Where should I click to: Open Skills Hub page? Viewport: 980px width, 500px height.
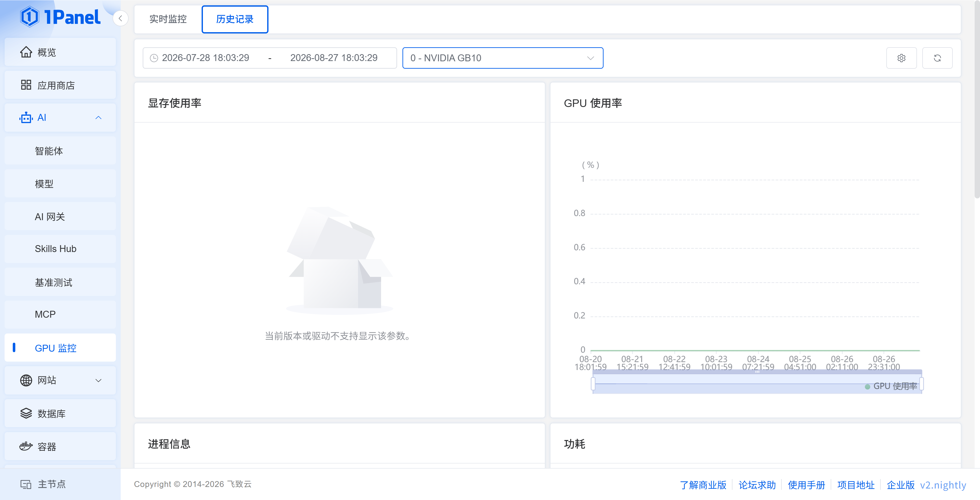(60, 249)
